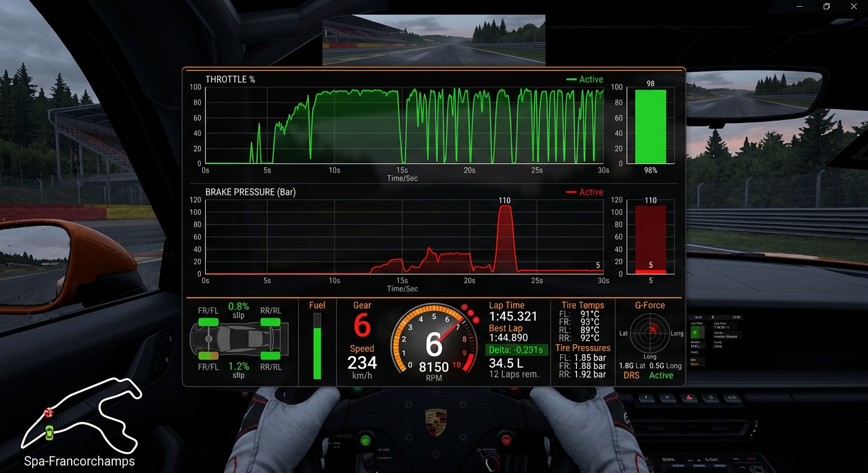Toggle the Throttle Active legend label
This screenshot has height=473, width=868.
point(591,79)
